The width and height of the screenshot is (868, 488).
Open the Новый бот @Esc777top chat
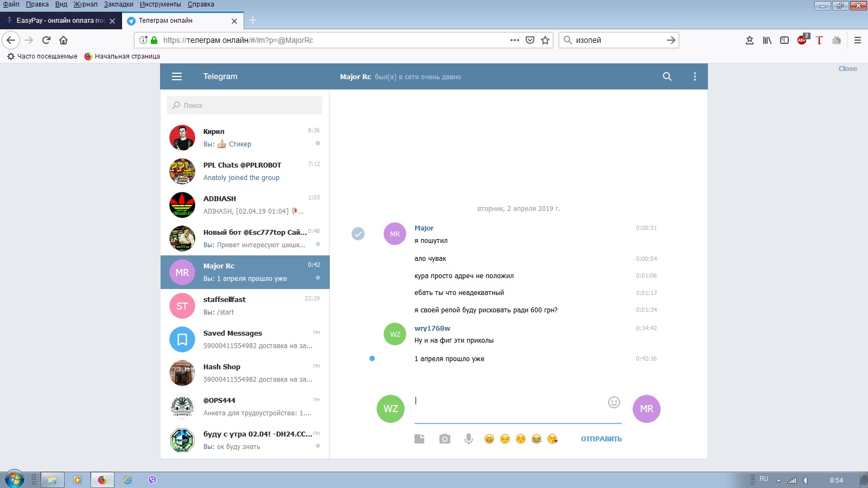245,239
